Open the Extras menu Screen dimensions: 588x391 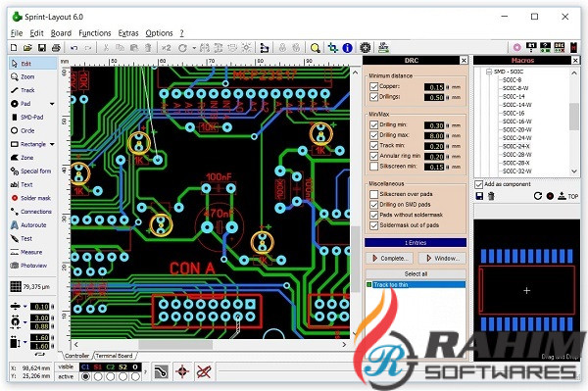coord(128,33)
